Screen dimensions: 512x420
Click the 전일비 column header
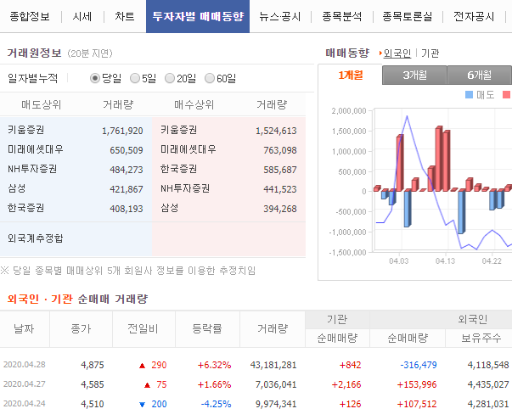[143, 329]
